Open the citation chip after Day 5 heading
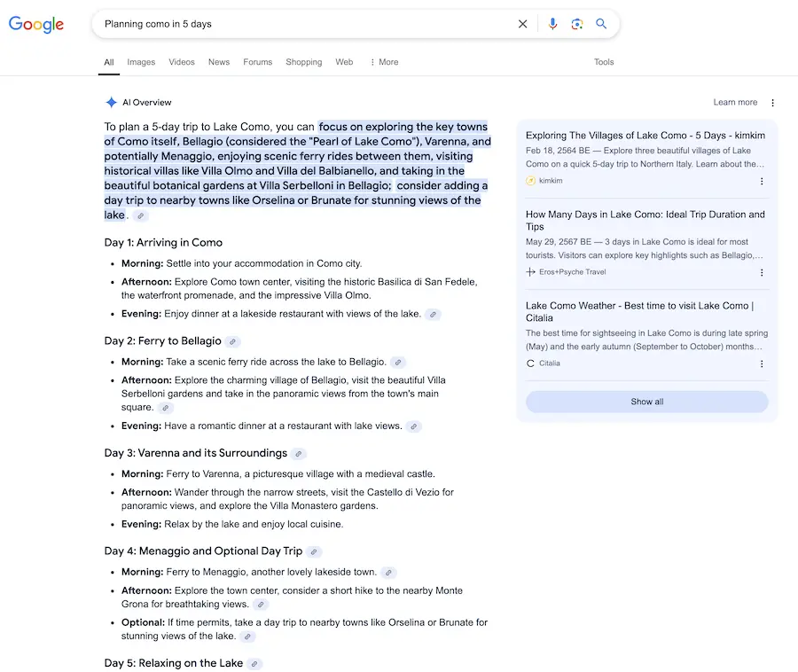798x672 pixels. 254,662
